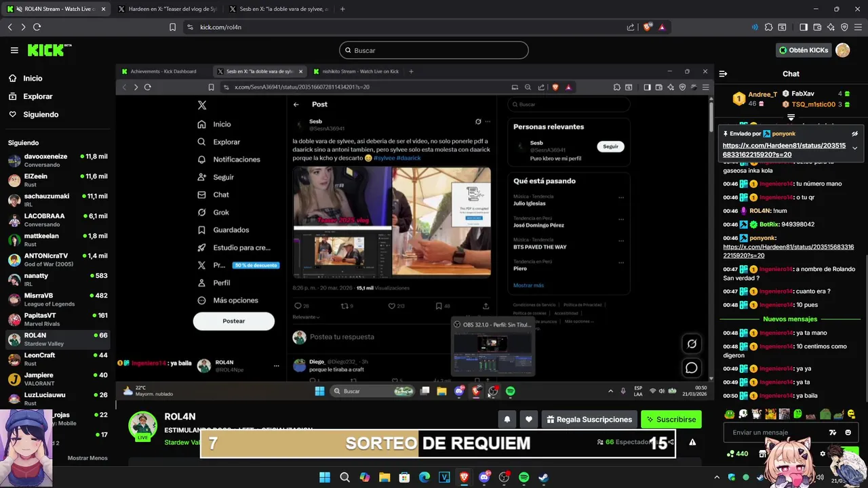
Task: Open a new browser tab
Action: (x=342, y=9)
